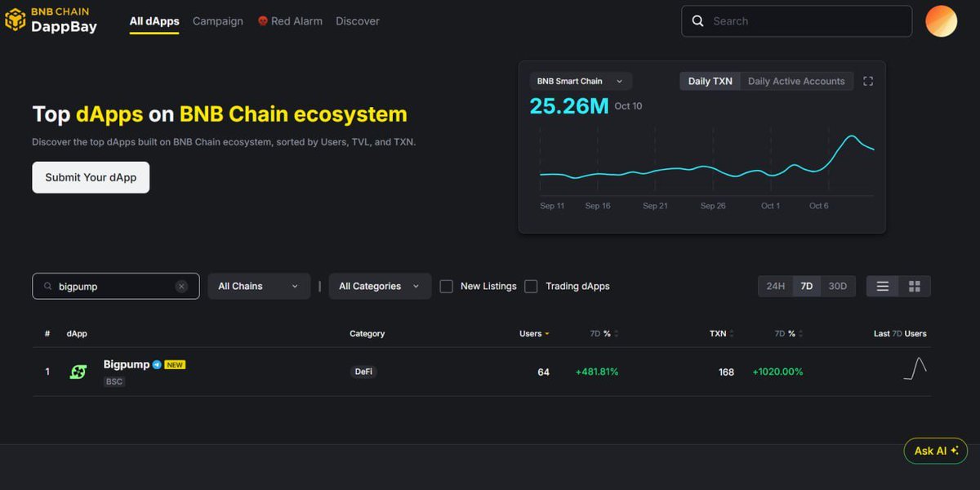Click the Bigpump dApp logo icon
The image size is (980, 490).
(78, 372)
